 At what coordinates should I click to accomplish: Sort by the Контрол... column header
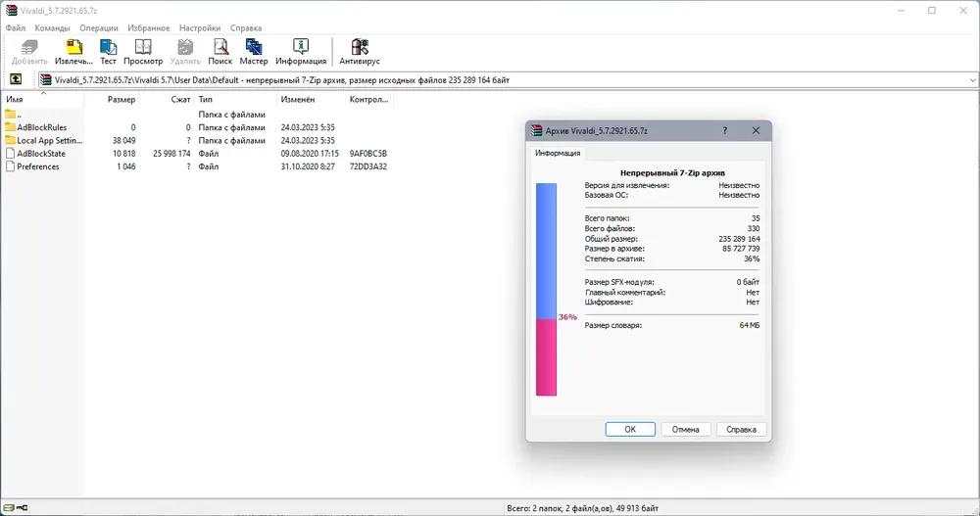coord(368,99)
